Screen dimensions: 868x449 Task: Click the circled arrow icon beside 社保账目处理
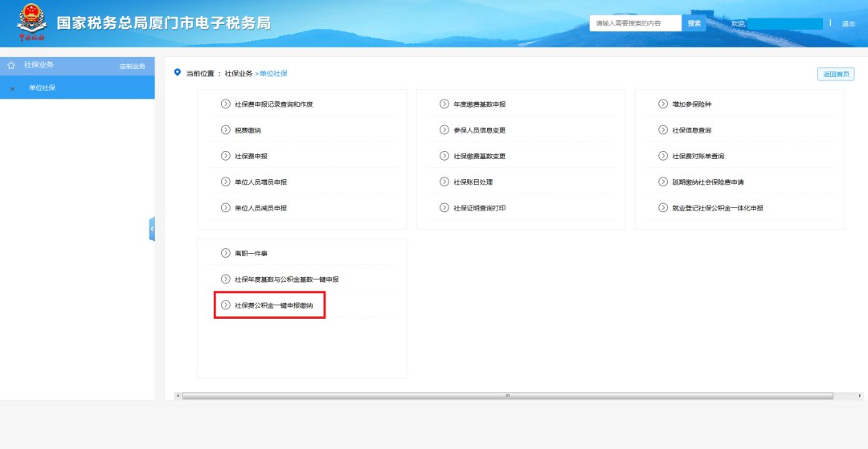pos(444,182)
